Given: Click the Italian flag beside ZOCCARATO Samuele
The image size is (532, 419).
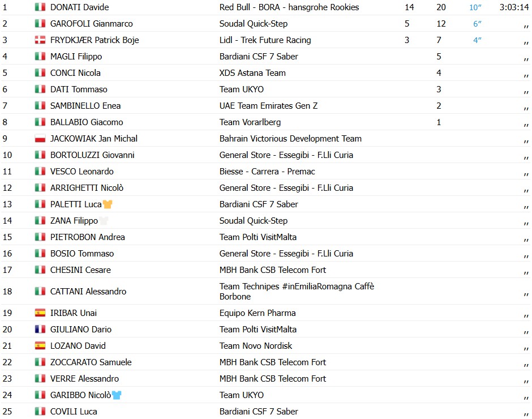Looking at the screenshot, I should click(40, 362).
